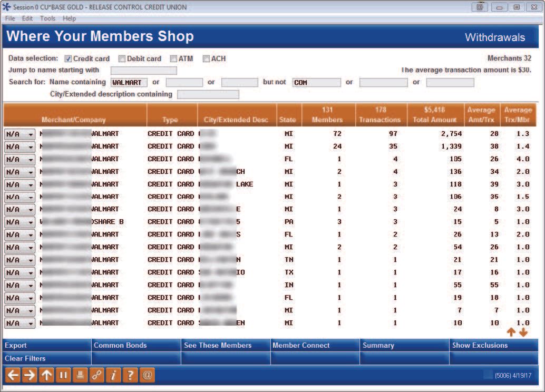Screen dimensions: 545x392
Task: Open N/A dropdown for the PA row
Action: pyautogui.click(x=20, y=222)
